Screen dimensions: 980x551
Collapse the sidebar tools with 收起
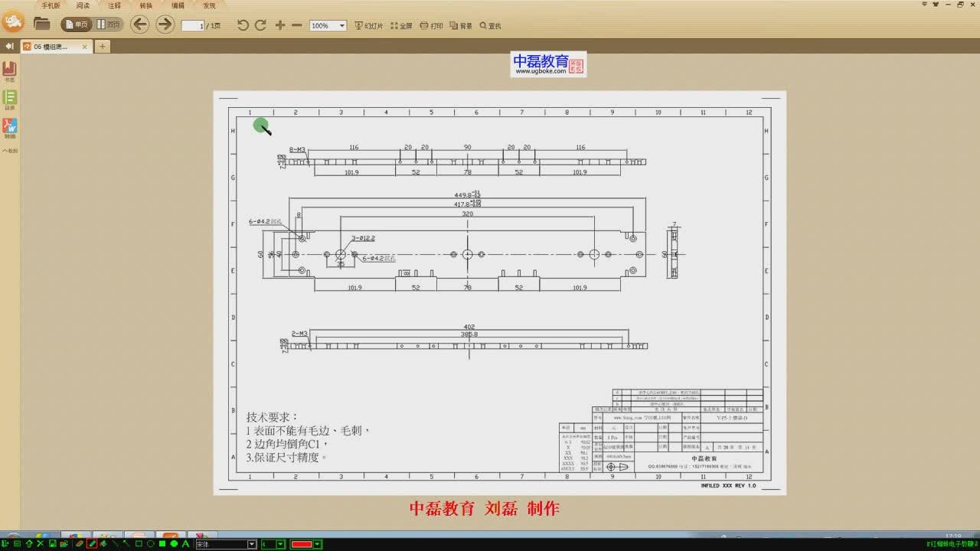click(x=10, y=151)
